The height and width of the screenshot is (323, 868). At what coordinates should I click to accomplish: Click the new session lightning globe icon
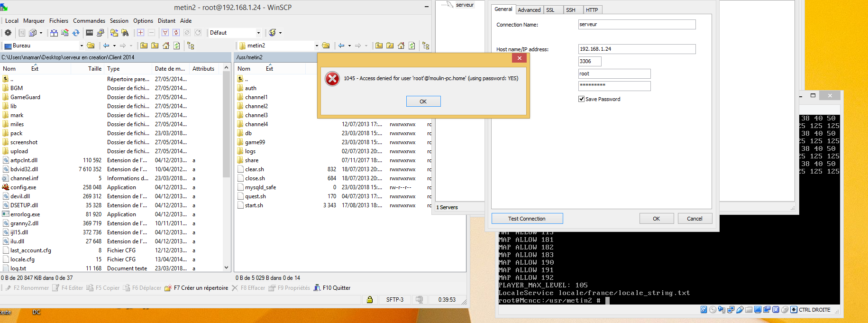coord(272,33)
